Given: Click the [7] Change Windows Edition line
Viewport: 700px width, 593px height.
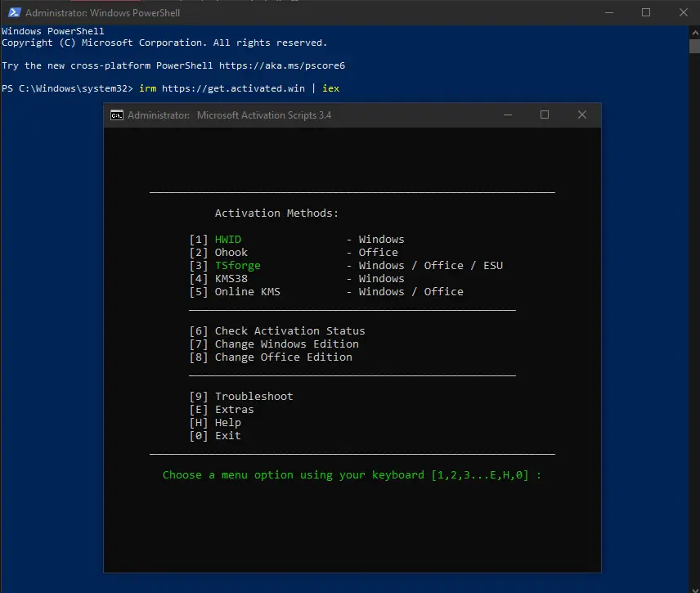Looking at the screenshot, I should (274, 344).
